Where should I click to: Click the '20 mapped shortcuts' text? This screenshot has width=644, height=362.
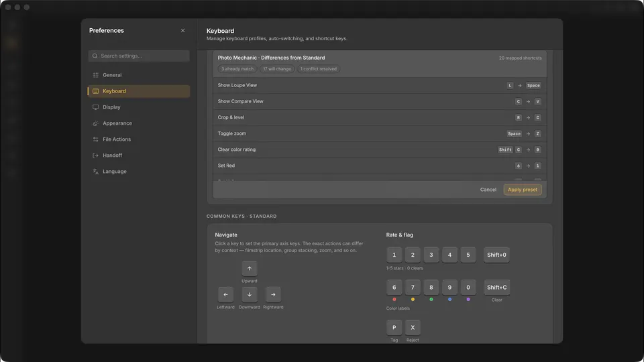tap(520, 58)
